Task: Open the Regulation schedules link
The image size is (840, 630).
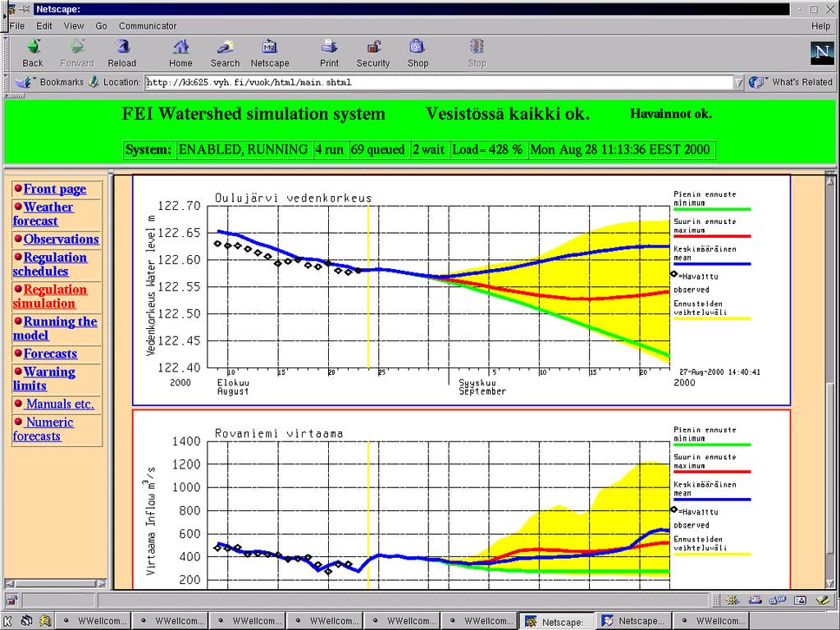Action: coord(50,264)
